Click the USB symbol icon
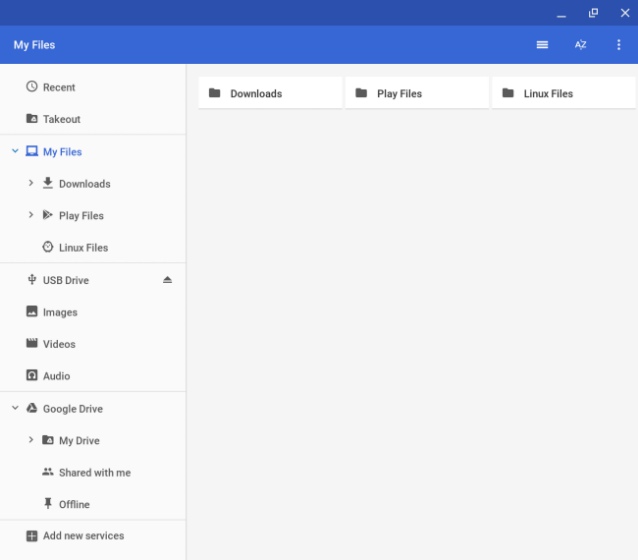Screen dimensions: 638x560 point(32,280)
